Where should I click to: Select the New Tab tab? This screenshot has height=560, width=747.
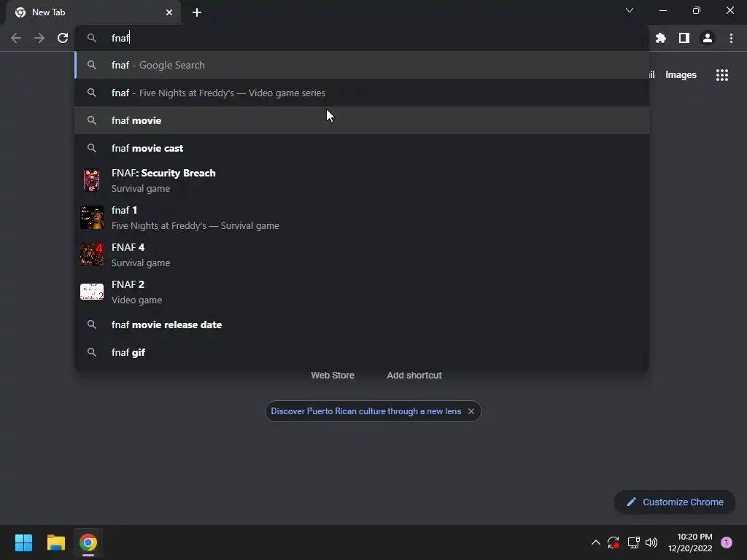click(x=93, y=12)
